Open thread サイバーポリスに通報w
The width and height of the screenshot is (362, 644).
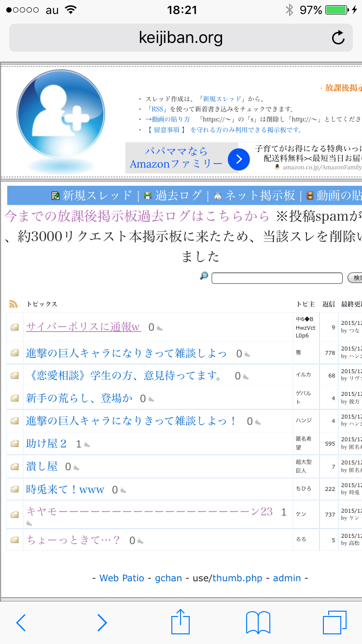(x=83, y=327)
